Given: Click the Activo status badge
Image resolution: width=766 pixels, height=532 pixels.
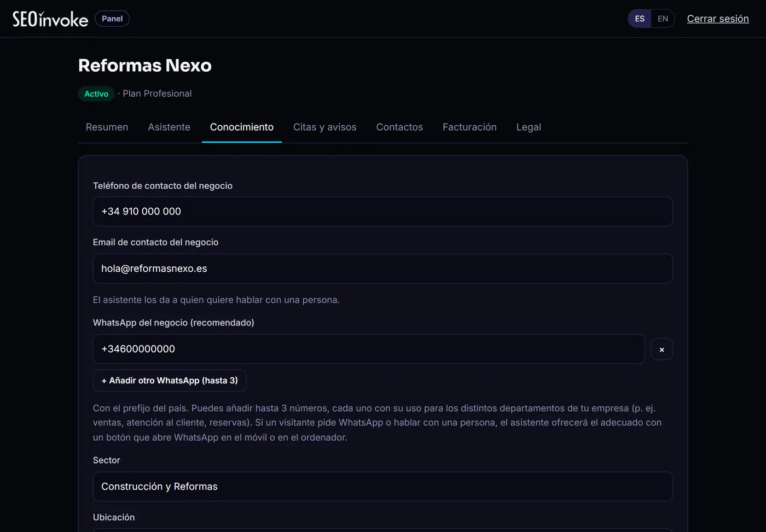Looking at the screenshot, I should 96,94.
